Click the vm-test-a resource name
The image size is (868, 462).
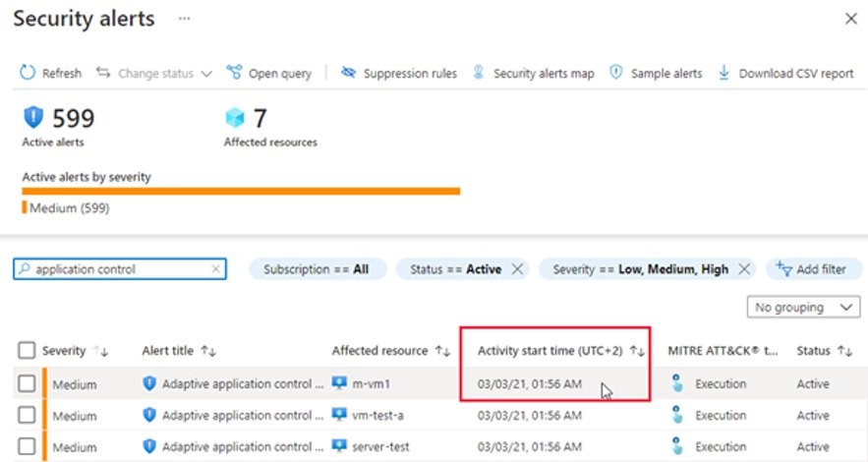[x=377, y=416]
